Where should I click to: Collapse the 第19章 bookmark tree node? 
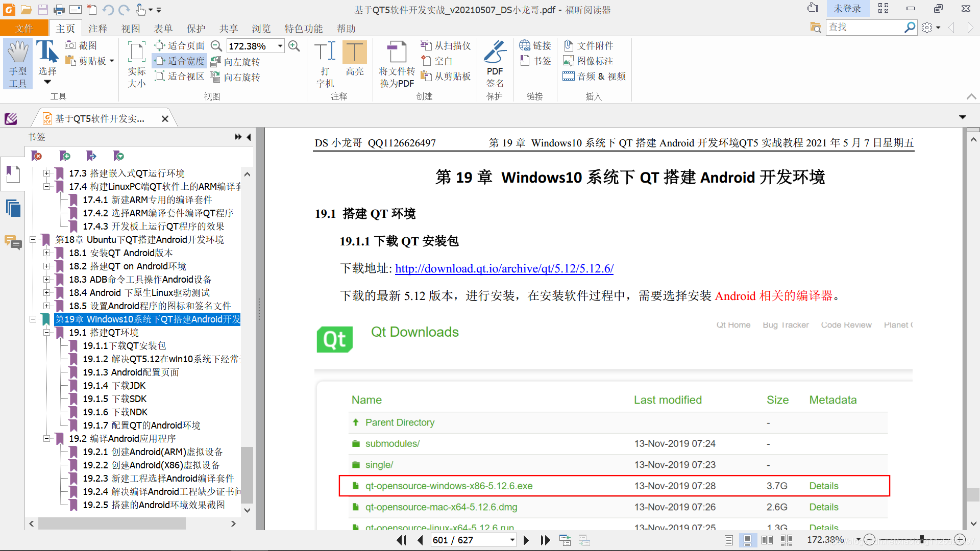tap(33, 319)
